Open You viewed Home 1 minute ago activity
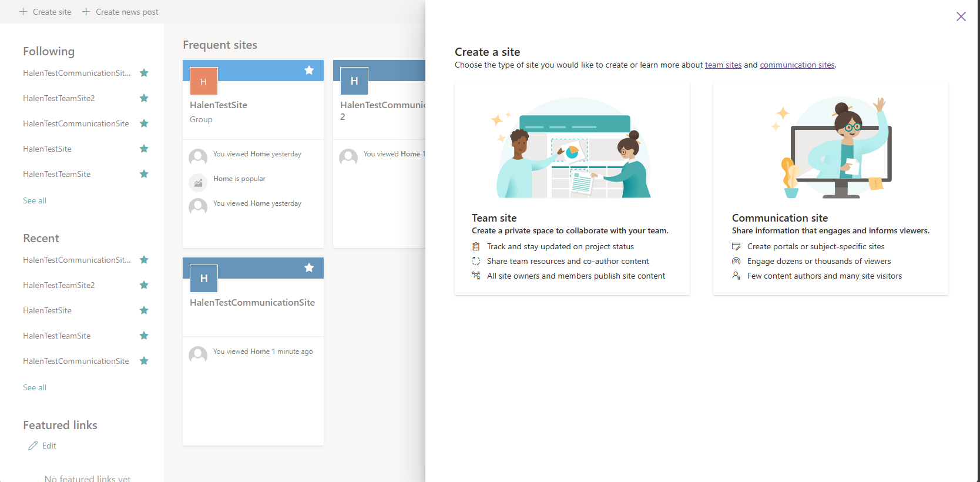The width and height of the screenshot is (980, 482). pos(263,352)
